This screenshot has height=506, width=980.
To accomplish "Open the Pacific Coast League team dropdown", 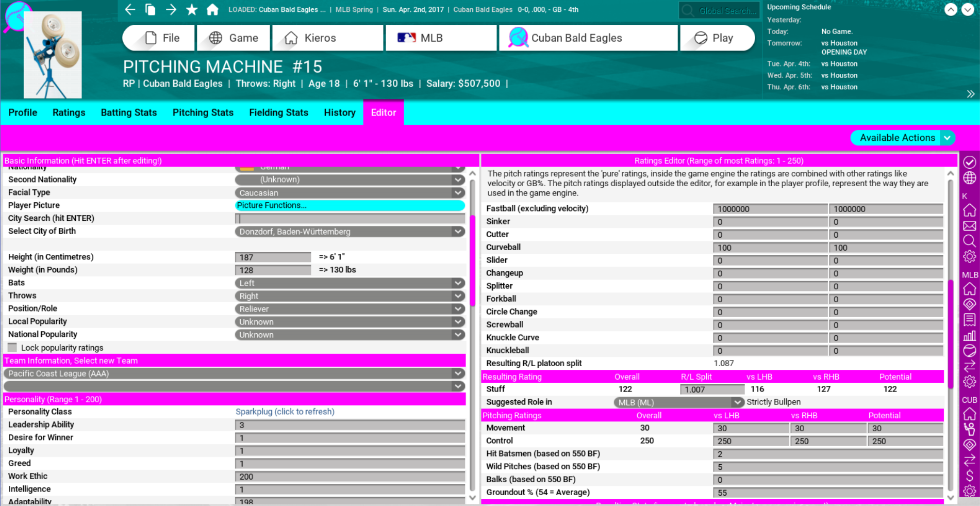I will 235,373.
